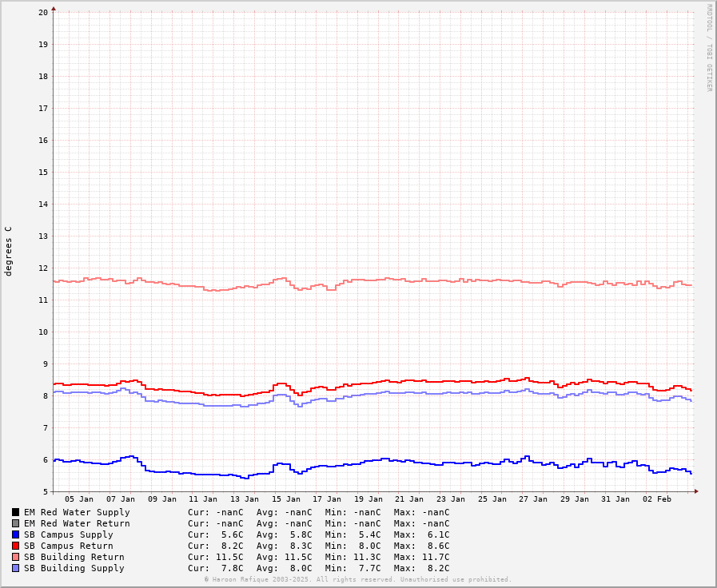The width and height of the screenshot is (717, 588).
Task: Click the RRDTOOL / TOBI OETIKER watermark
Action: 708,48
